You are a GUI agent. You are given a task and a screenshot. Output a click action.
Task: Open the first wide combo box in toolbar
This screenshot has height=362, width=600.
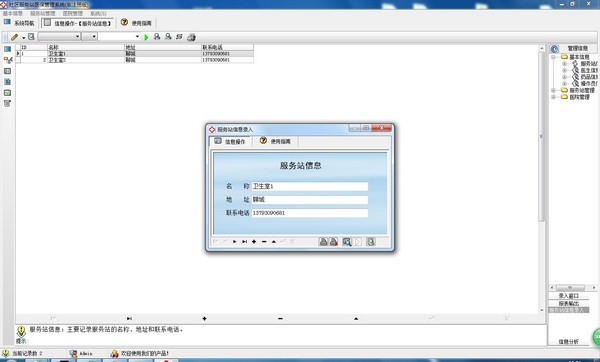point(59,36)
